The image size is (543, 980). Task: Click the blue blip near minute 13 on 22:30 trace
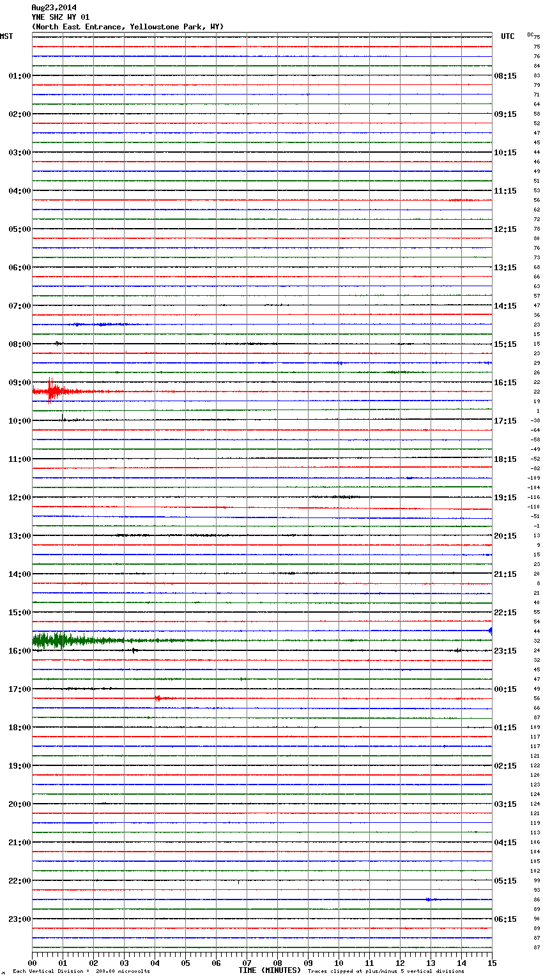pos(431,900)
